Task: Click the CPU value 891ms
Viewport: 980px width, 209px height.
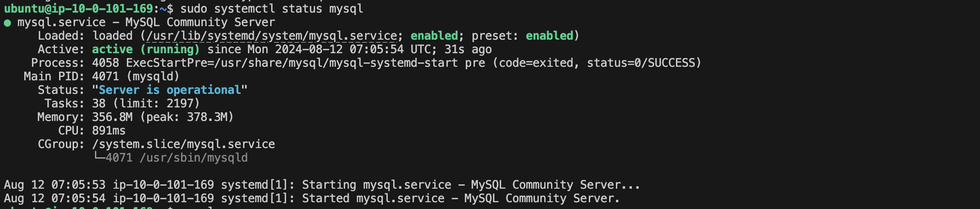Action: point(109,131)
